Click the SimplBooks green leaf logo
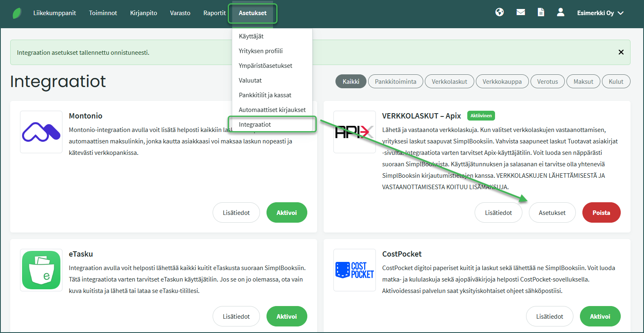Screen dimensions: 644x333 click(17, 13)
